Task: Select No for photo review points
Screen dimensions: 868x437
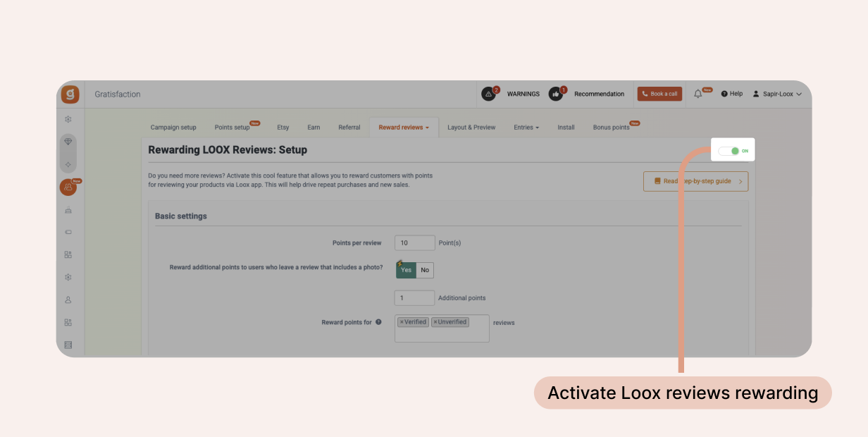Action: [425, 270]
